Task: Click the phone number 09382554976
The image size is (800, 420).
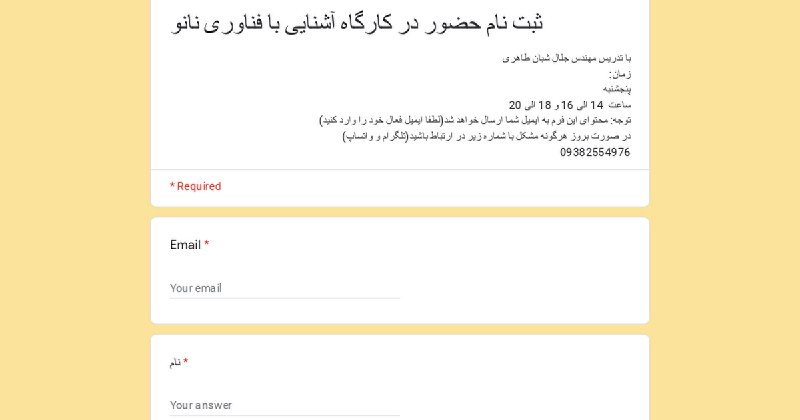Action: [595, 152]
